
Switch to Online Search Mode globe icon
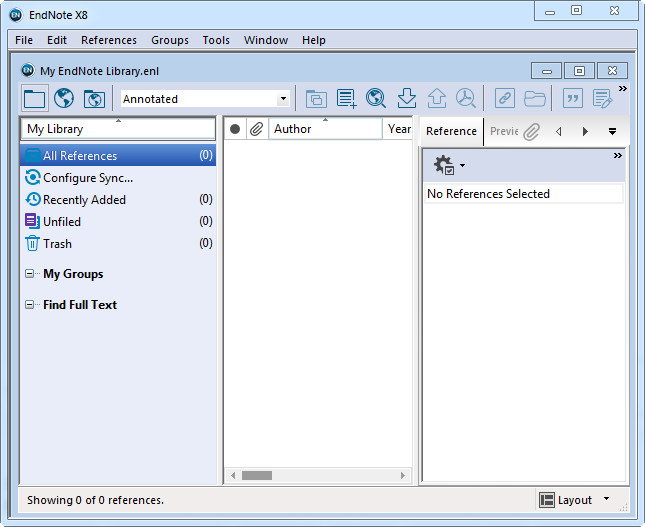[64, 99]
